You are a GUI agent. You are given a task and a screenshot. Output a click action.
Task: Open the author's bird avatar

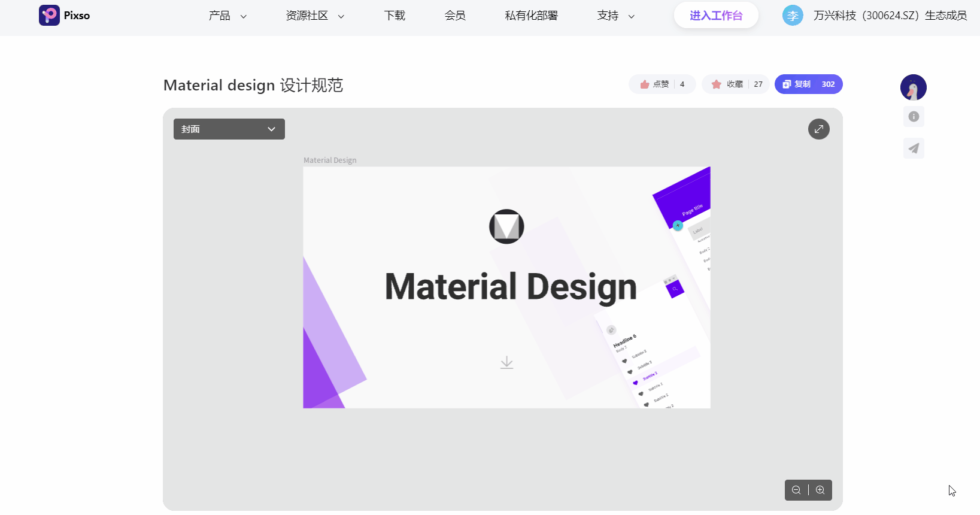pyautogui.click(x=914, y=87)
